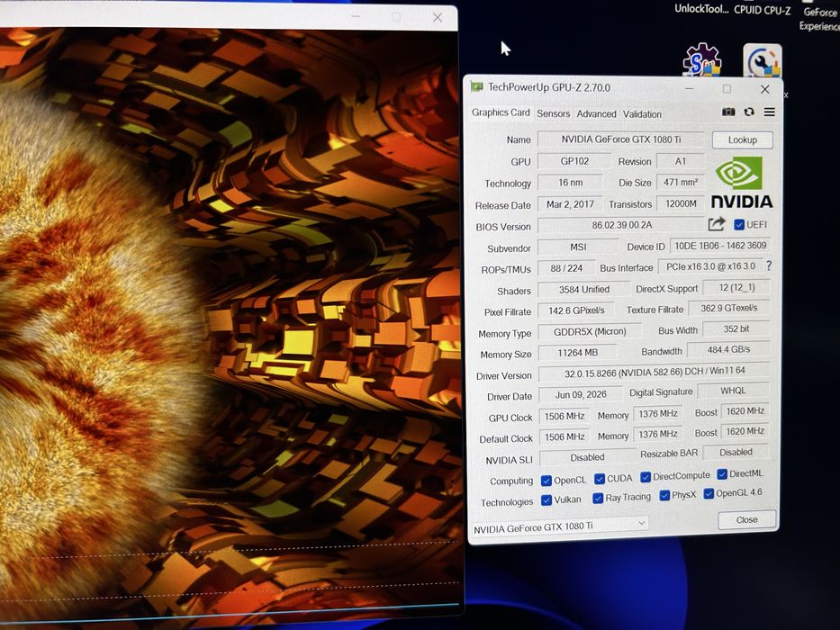Viewport: 840px width, 630px height.
Task: Click the GPU-Z refresh icon
Action: tap(749, 112)
